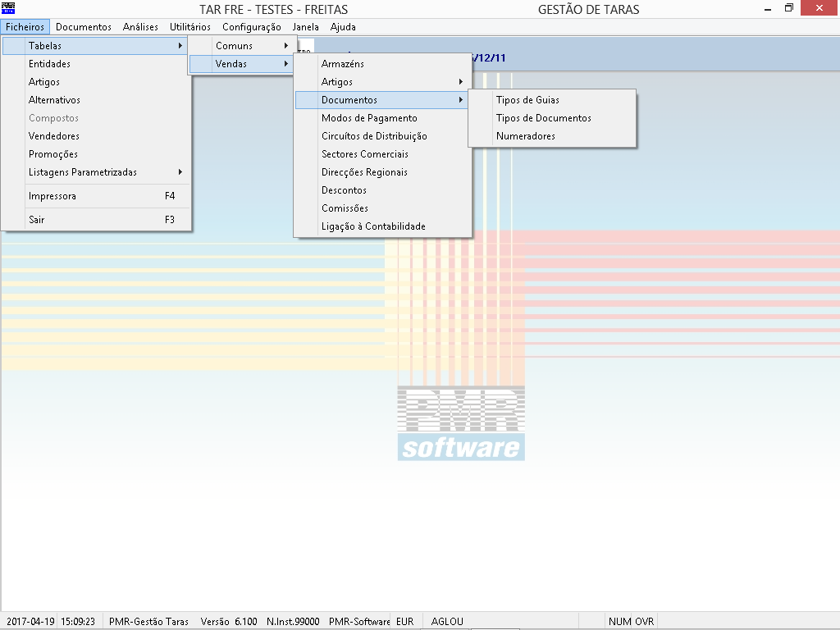Expand the Comuns submenu
Viewport: 840px width, 630px height.
point(241,46)
